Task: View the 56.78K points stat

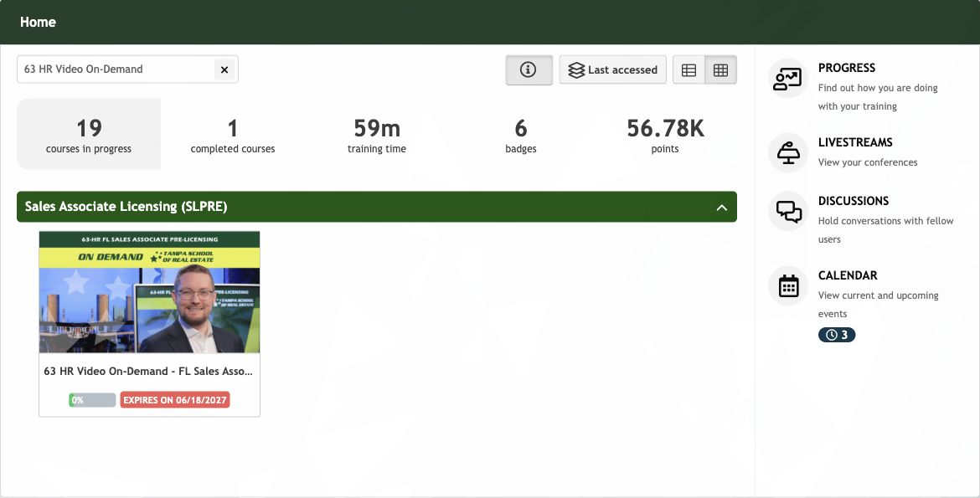Action: click(665, 134)
